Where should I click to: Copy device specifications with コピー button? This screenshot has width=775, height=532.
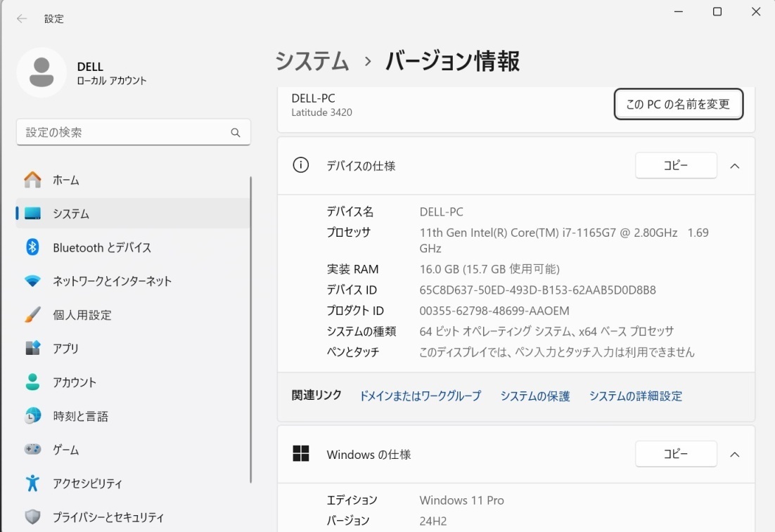[x=676, y=165]
